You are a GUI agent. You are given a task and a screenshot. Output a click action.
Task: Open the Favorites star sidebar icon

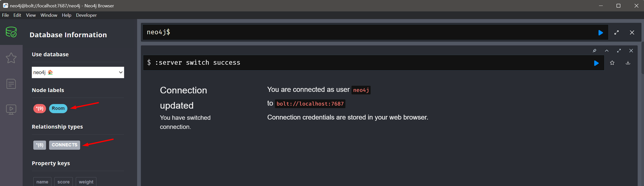(x=11, y=58)
